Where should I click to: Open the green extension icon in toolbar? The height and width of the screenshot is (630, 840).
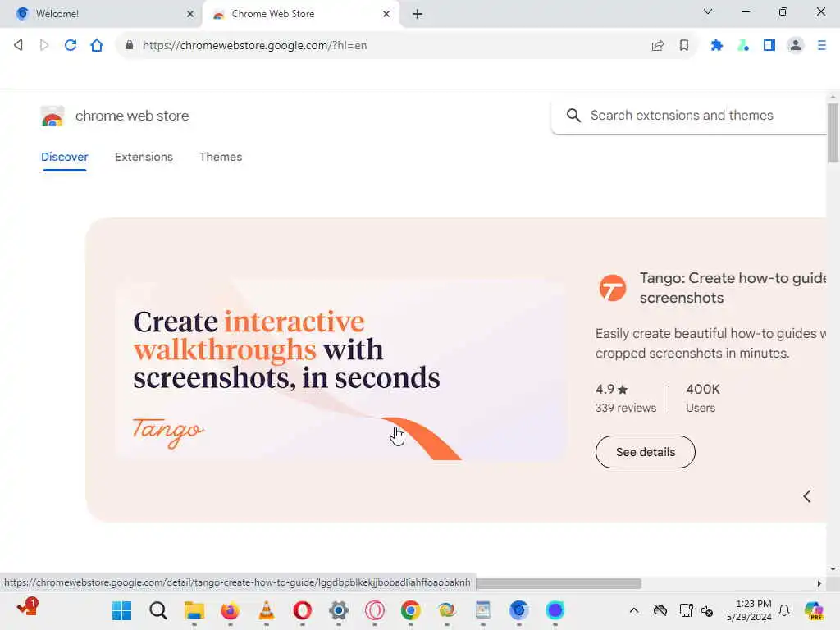pos(743,46)
